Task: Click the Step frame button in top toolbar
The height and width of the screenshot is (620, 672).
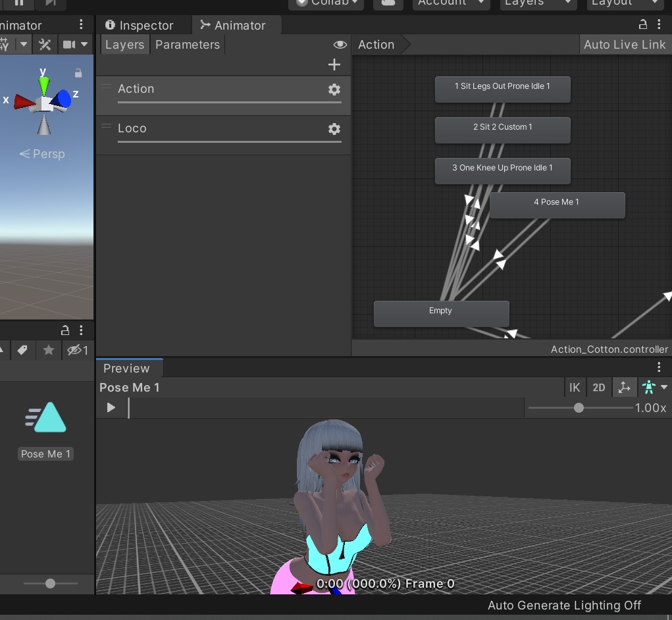Action: pos(51,3)
